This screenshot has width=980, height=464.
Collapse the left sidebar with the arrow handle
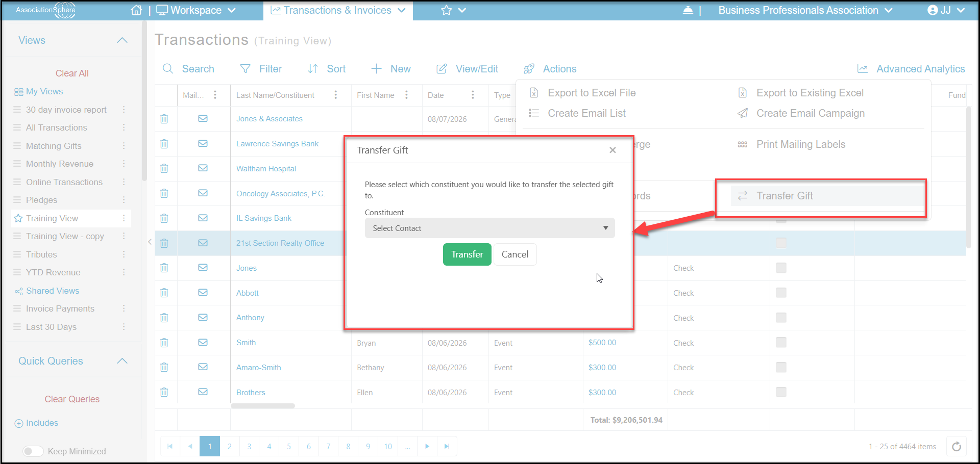tap(150, 242)
